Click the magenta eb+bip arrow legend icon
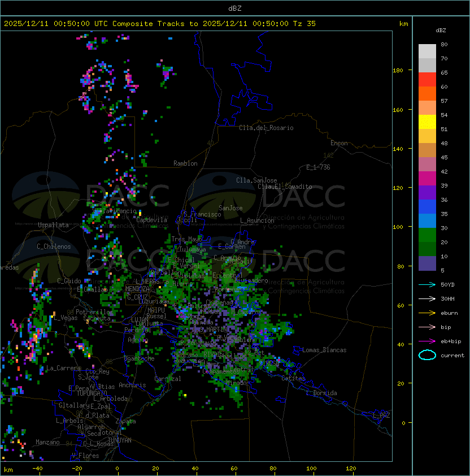This screenshot has height=476, width=470. point(427,341)
